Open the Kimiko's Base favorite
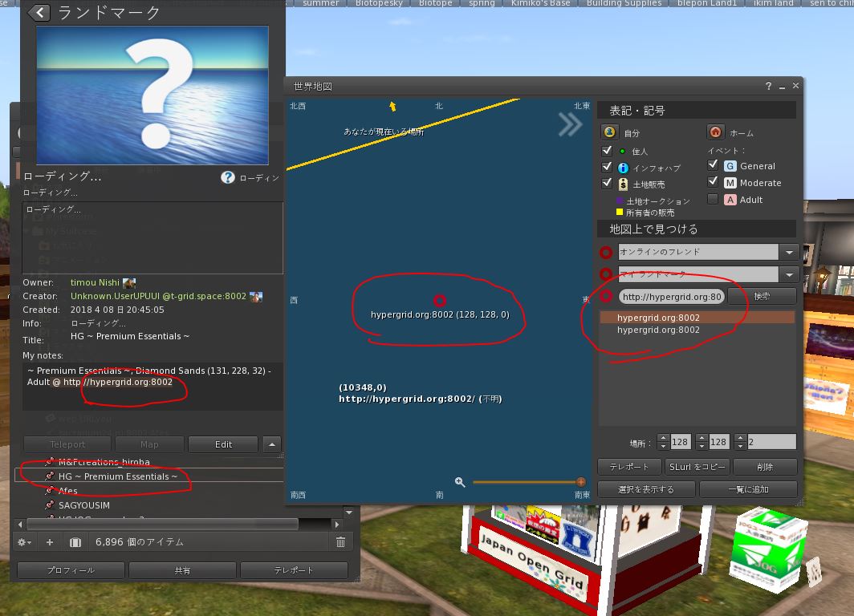Screen dimensions: 854x616 (x=540, y=3)
